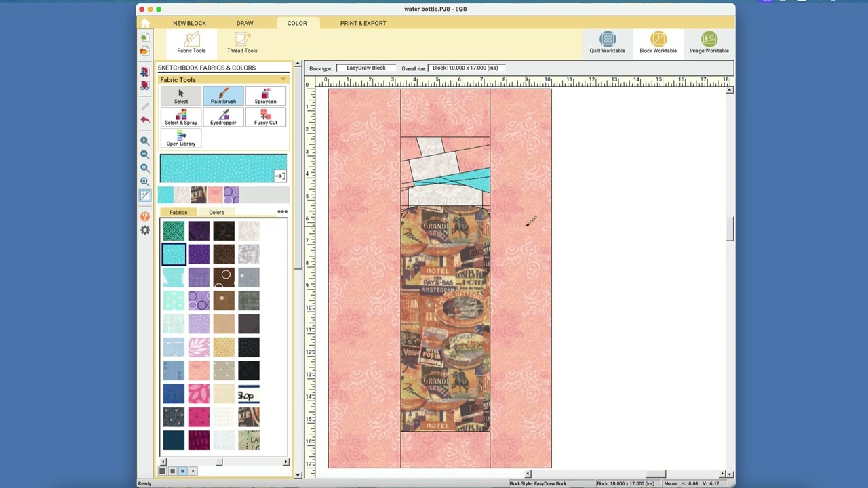The image size is (868, 488).
Task: Open the NEW BLOCK tab
Action: (x=189, y=23)
